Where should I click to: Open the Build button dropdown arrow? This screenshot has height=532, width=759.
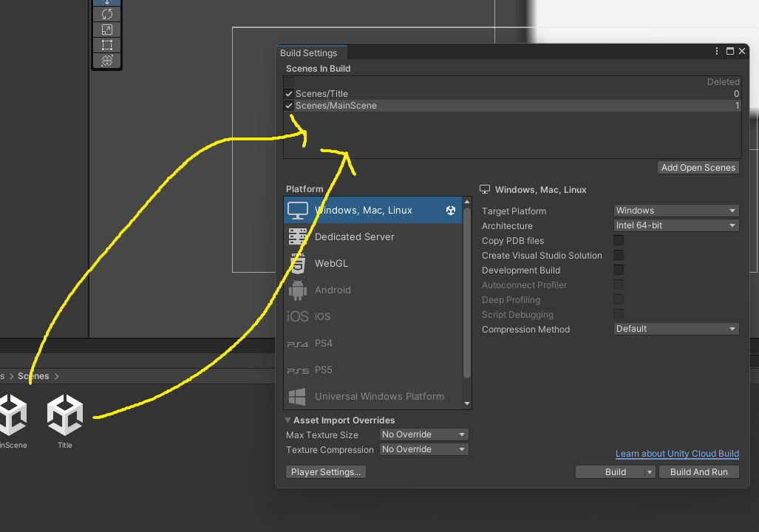point(650,472)
